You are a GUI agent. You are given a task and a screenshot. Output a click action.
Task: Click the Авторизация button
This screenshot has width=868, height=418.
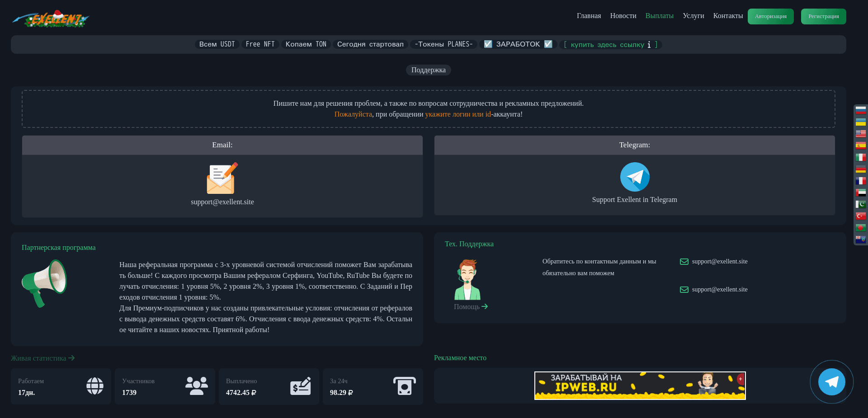tap(770, 16)
